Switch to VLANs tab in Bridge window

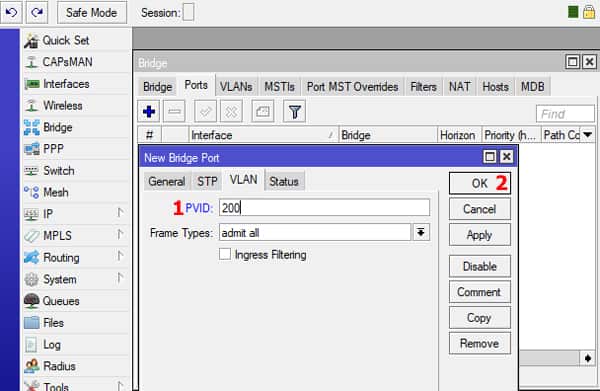pyautogui.click(x=236, y=87)
